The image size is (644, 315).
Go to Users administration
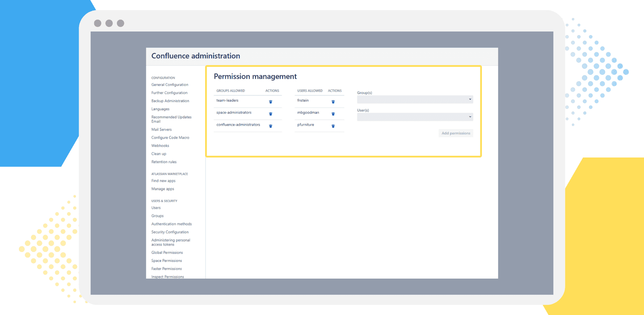pyautogui.click(x=156, y=208)
